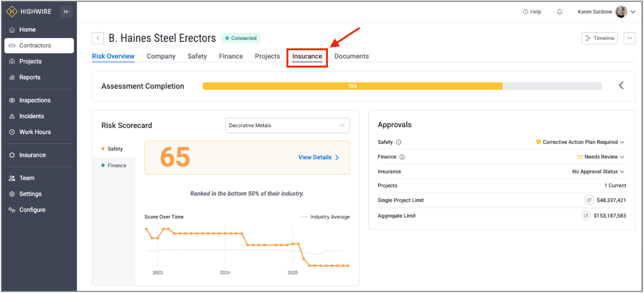
Task: Expand the Safety approval status dropdown
Action: click(580, 142)
